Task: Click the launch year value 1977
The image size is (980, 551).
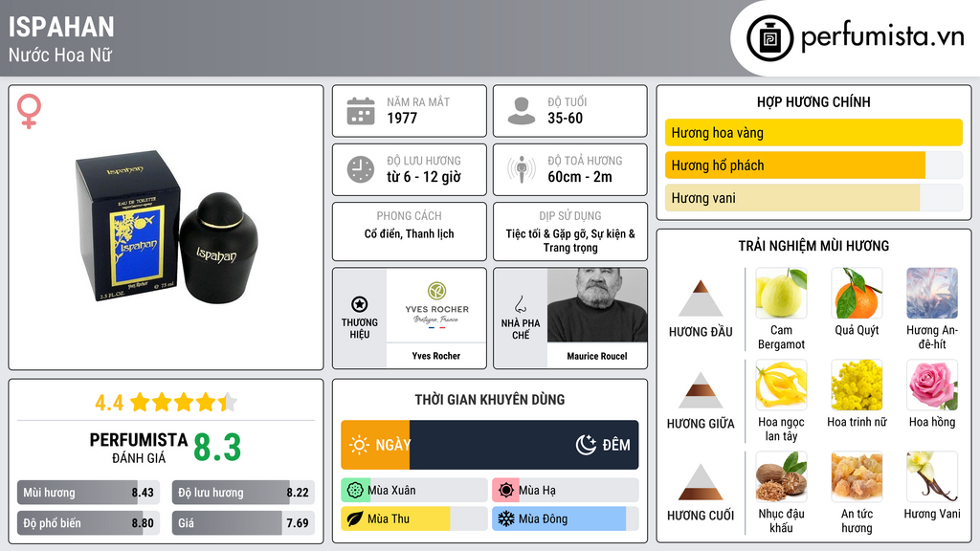Action: coord(402,118)
